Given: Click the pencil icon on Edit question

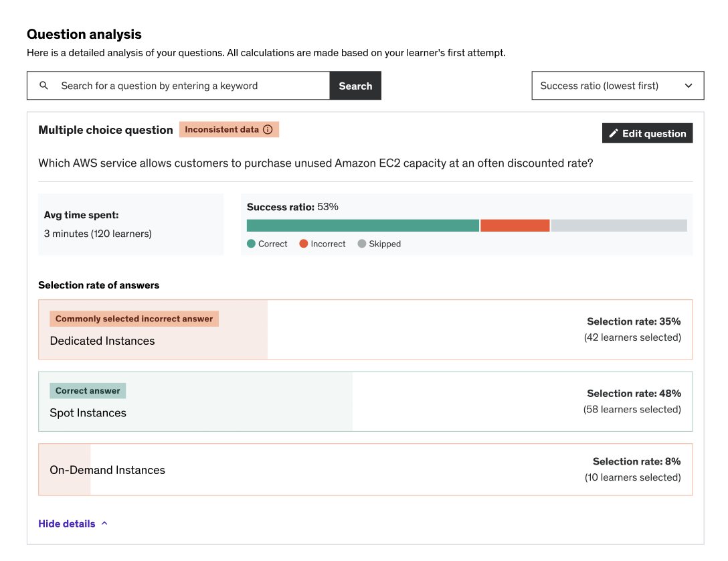Looking at the screenshot, I should 613,133.
